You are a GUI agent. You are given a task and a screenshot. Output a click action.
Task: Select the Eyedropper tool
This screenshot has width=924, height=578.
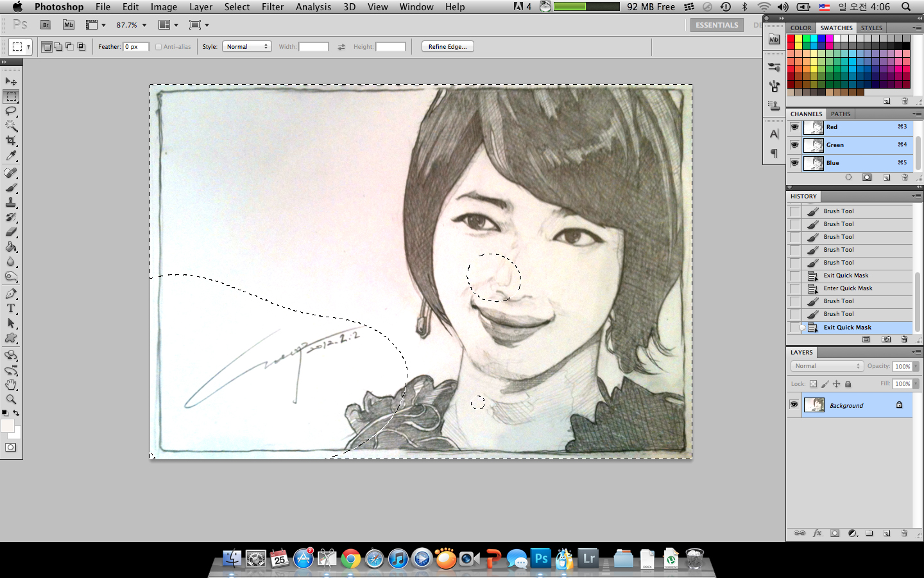click(11, 155)
